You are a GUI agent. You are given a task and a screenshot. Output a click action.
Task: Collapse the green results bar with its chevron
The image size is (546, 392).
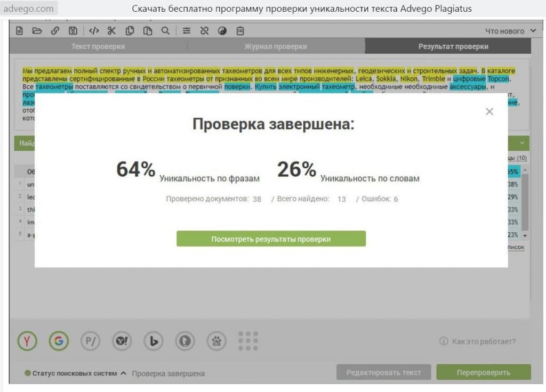point(521,143)
